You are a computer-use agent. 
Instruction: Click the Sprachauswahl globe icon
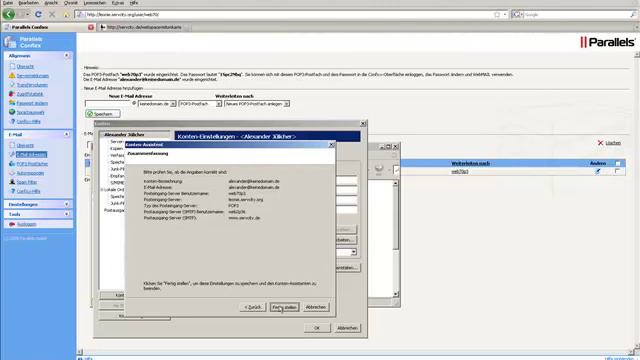click(x=12, y=112)
